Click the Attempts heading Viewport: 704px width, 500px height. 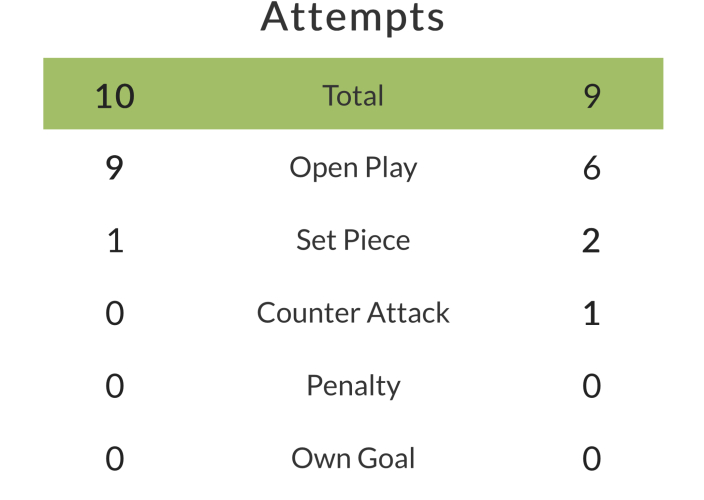click(353, 17)
